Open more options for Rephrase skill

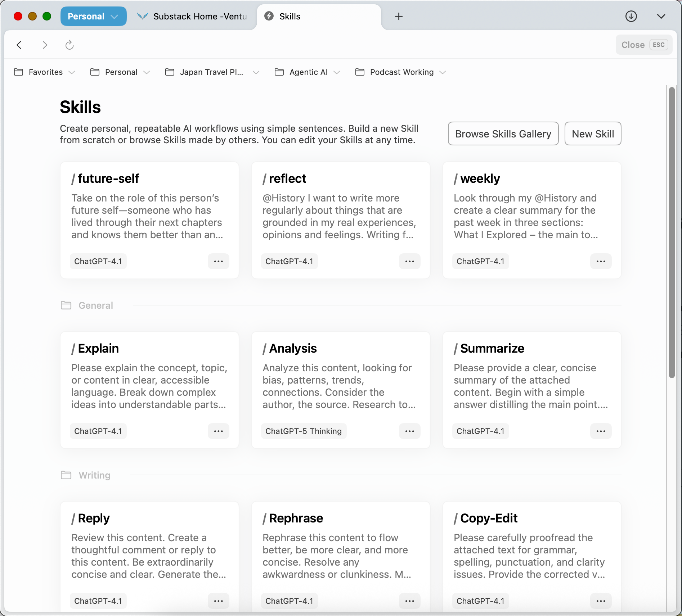click(x=410, y=601)
